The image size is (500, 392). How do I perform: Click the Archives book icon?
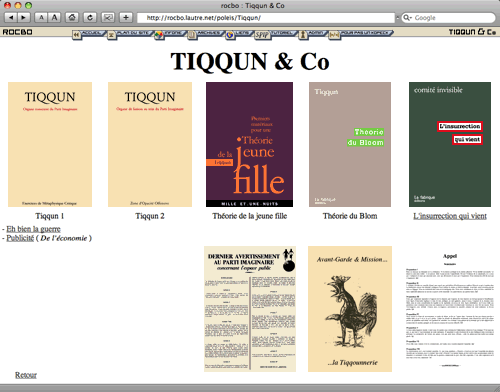tap(192, 35)
